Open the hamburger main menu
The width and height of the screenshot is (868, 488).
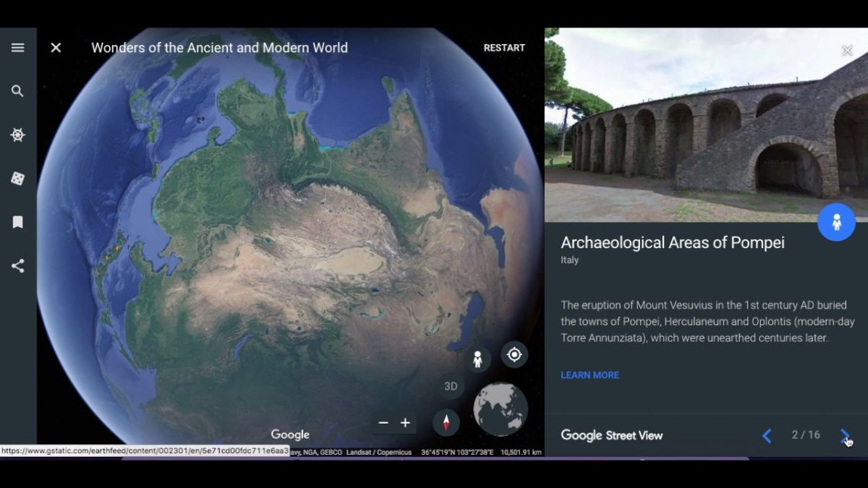click(x=18, y=48)
